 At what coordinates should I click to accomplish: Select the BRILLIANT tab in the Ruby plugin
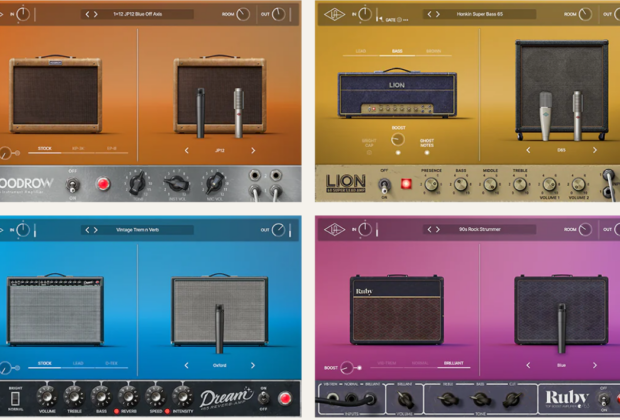tap(454, 363)
